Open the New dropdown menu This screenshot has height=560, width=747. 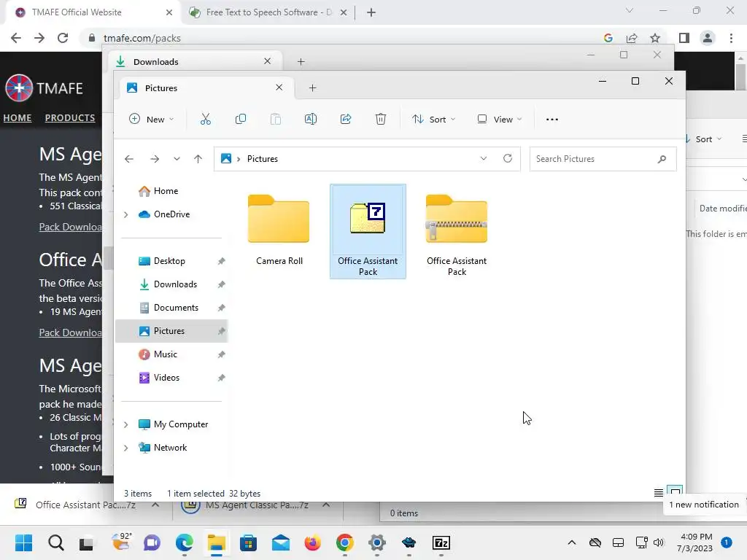pos(152,119)
